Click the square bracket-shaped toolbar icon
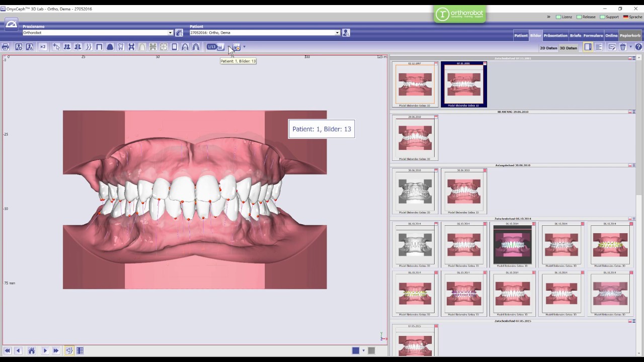Viewport: 644px width, 362px height. pyautogui.click(x=99, y=47)
